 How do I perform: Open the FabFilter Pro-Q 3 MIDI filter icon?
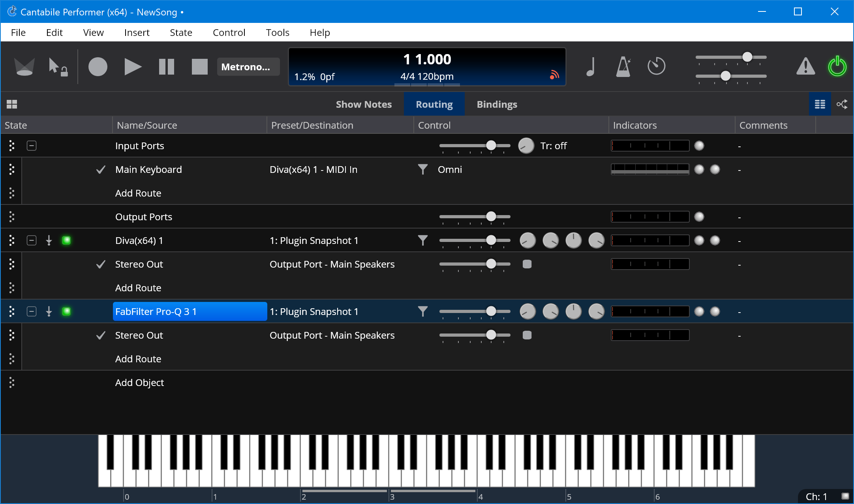point(422,311)
